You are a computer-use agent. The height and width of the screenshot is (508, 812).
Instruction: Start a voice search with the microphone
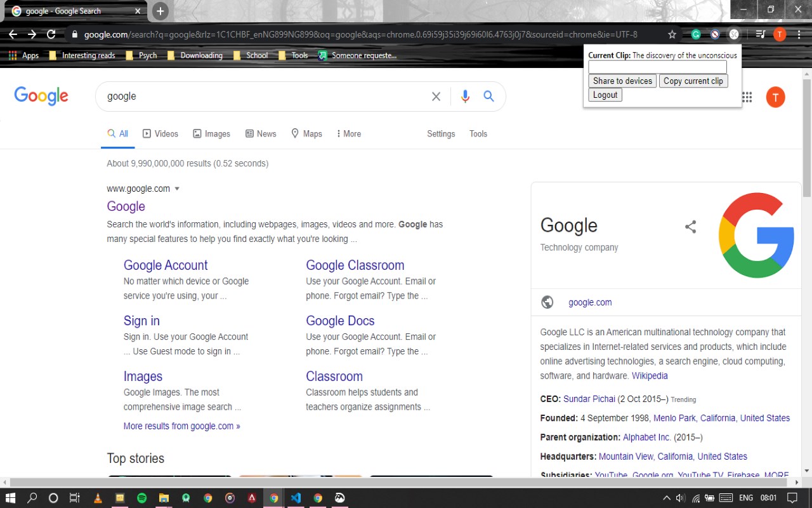click(x=465, y=97)
